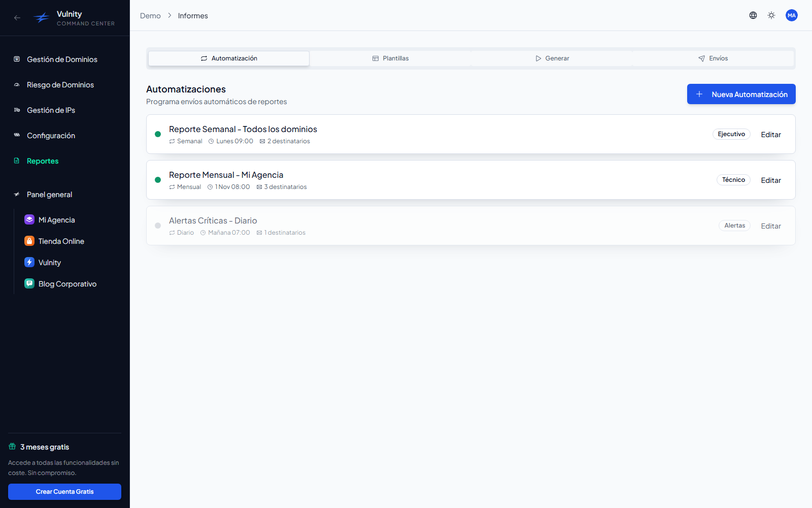812x508 pixels.
Task: Toggle status dot of Alertas Críticas
Action: tap(158, 226)
